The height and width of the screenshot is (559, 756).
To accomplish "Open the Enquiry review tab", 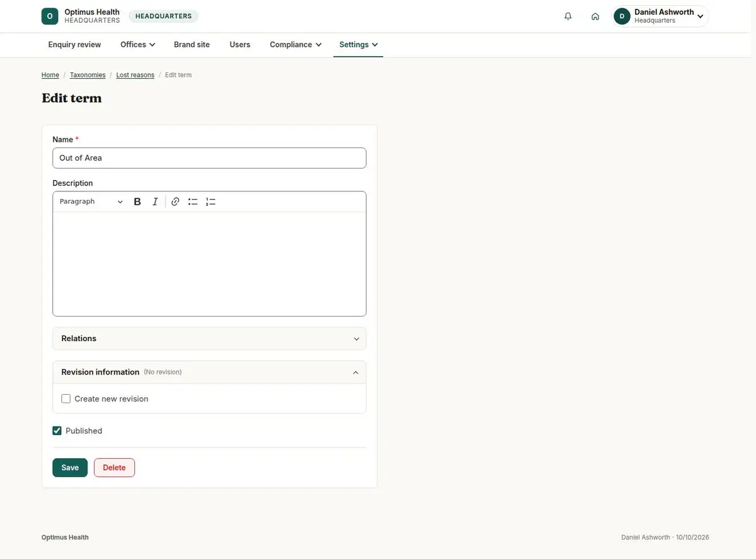I will (74, 45).
